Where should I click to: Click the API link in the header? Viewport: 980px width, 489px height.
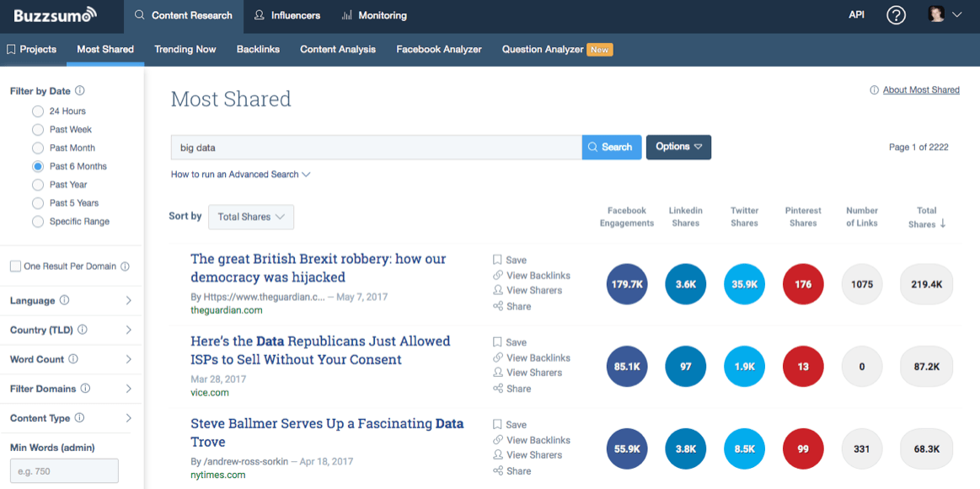(x=857, y=15)
